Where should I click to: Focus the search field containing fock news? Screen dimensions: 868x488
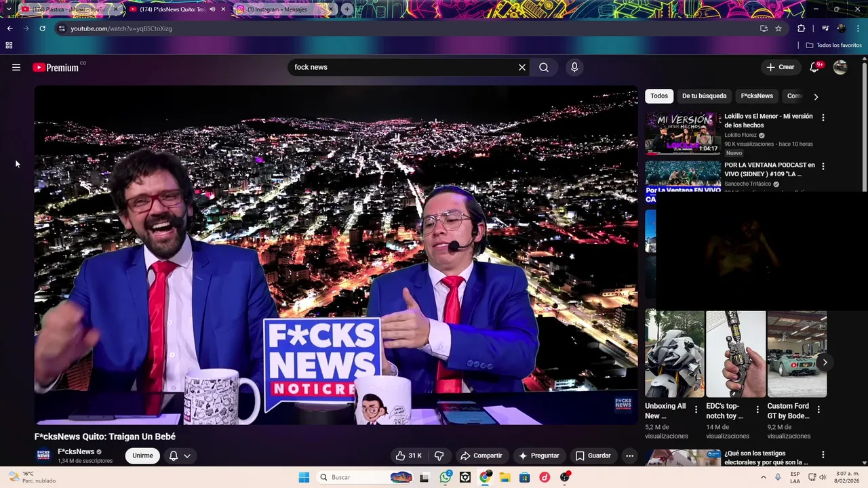pos(403,67)
